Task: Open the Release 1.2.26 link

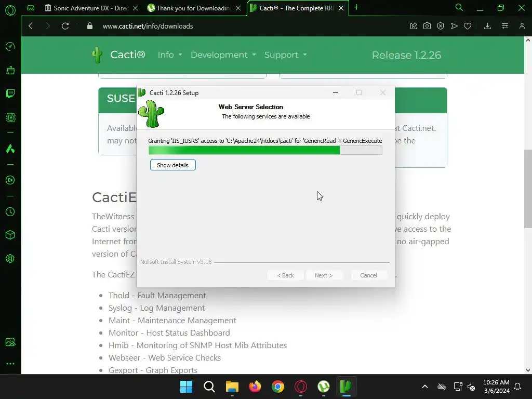Action: pos(406,55)
